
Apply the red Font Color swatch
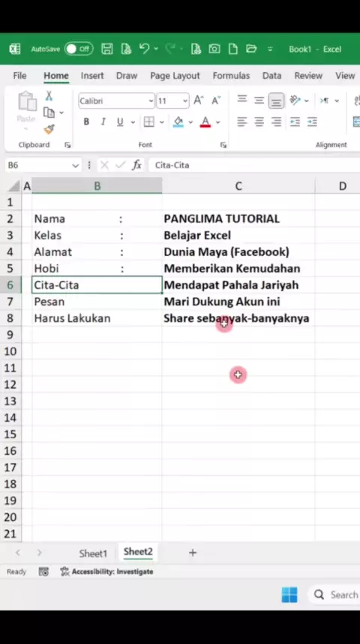(205, 122)
